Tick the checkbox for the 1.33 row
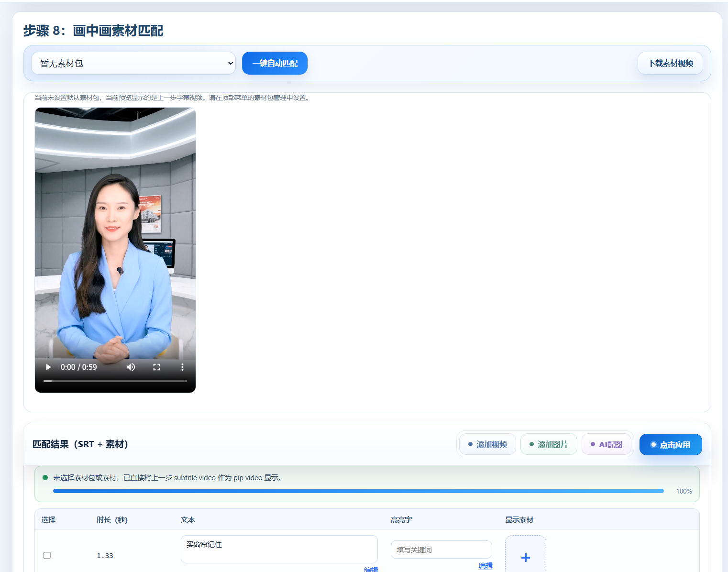The width and height of the screenshot is (728, 572). pyautogui.click(x=47, y=555)
